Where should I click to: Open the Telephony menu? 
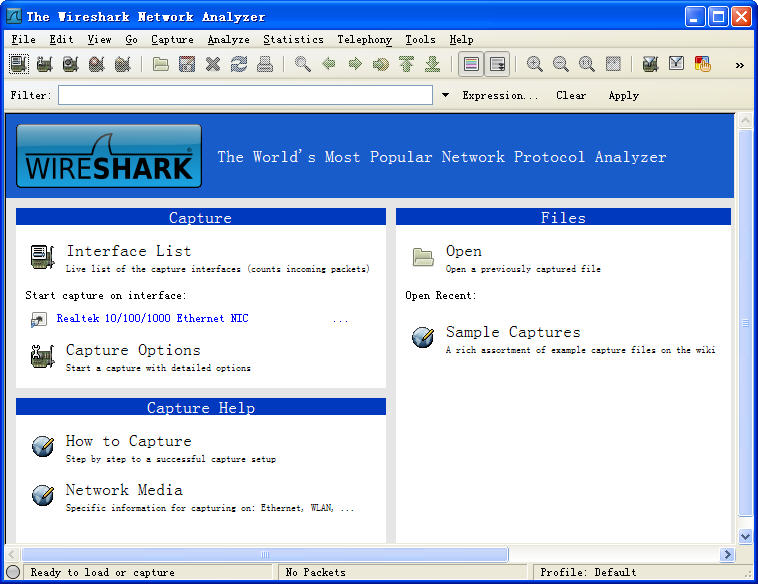click(364, 40)
